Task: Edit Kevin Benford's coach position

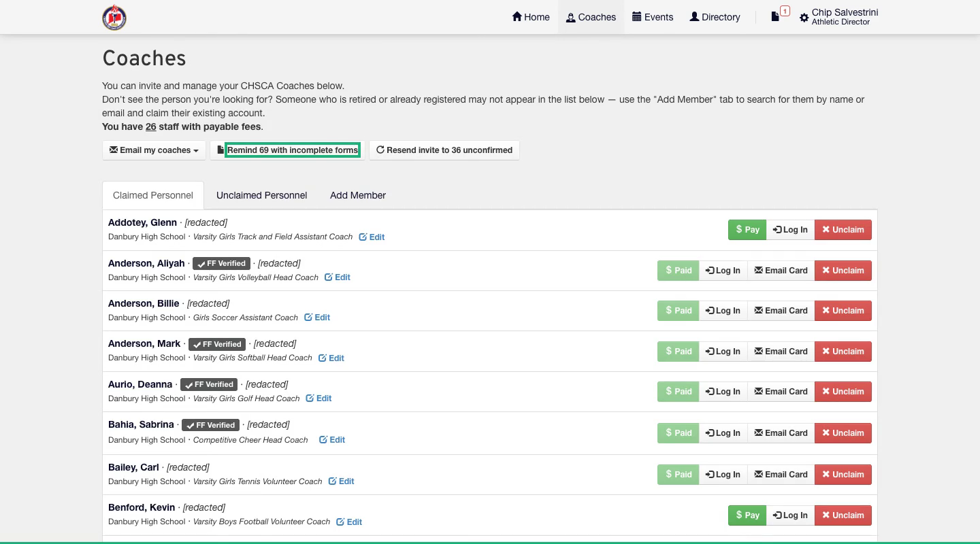Action: click(x=349, y=522)
